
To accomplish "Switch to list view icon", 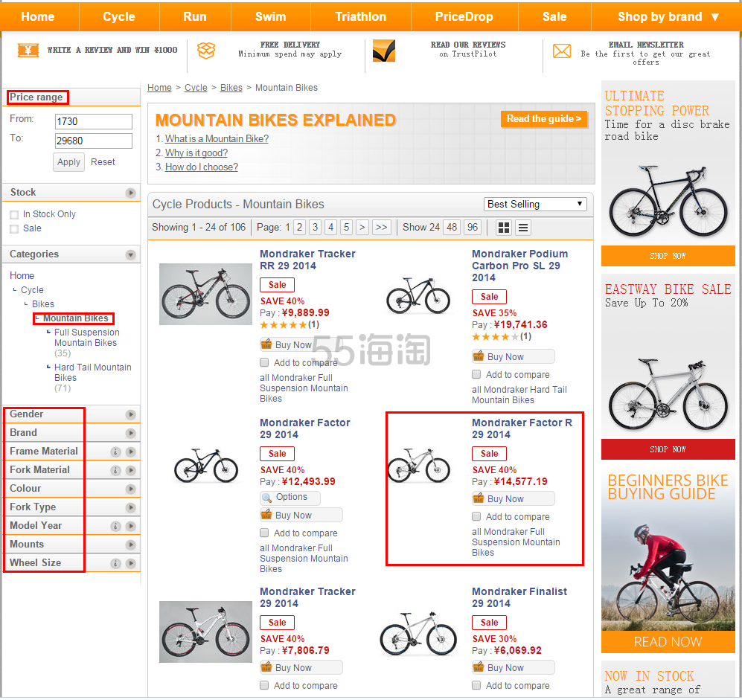I will pos(523,228).
